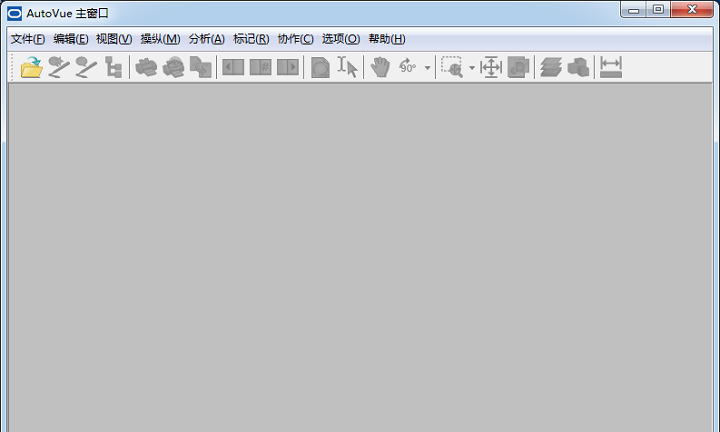Open the 编辑(E) menu

[71, 39]
